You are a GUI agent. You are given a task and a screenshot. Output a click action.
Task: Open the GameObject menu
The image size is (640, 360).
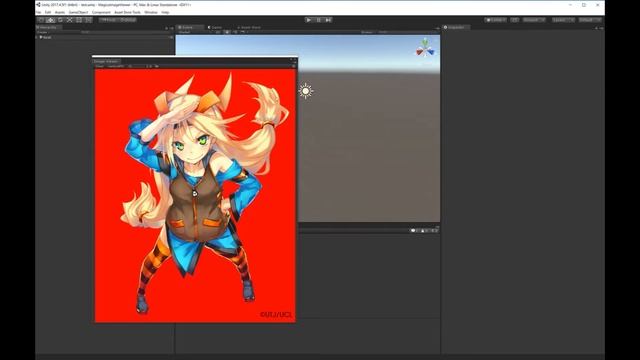[x=78, y=12]
